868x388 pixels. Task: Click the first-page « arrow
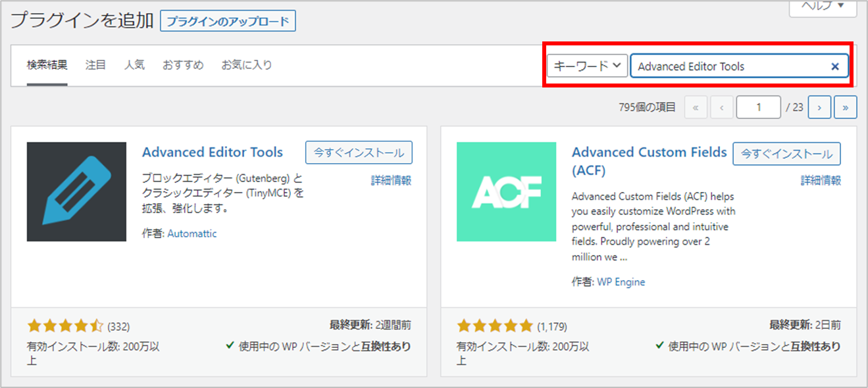696,107
